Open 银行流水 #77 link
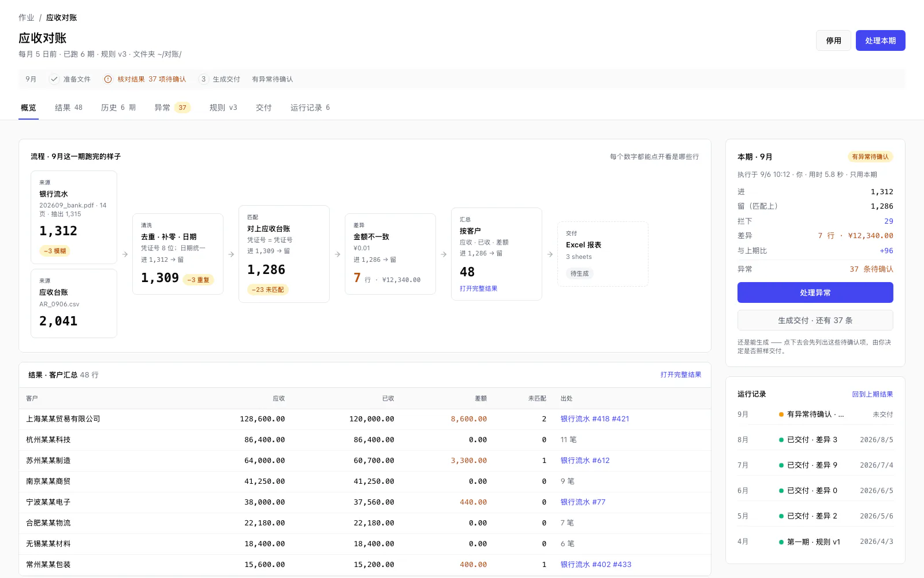The height and width of the screenshot is (578, 924). click(583, 502)
